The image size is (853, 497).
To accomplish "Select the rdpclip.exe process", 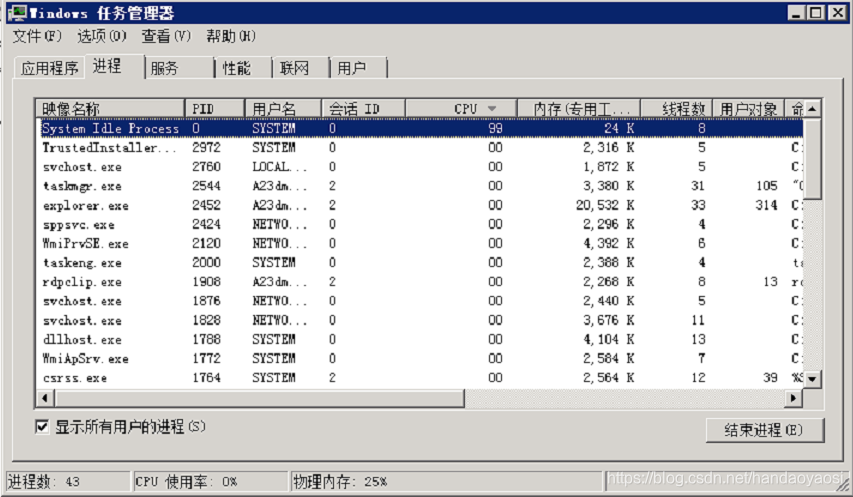I will [x=420, y=282].
